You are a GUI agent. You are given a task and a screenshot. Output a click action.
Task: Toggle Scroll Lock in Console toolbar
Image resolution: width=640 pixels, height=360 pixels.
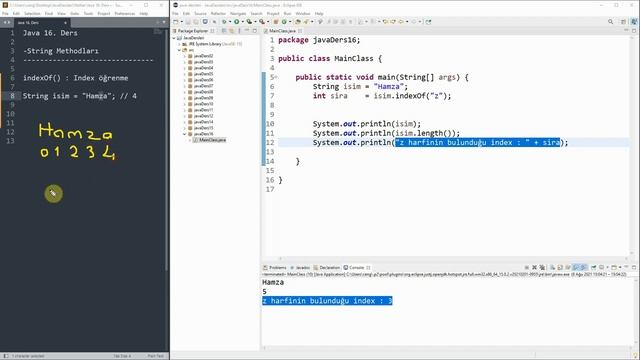(560, 267)
